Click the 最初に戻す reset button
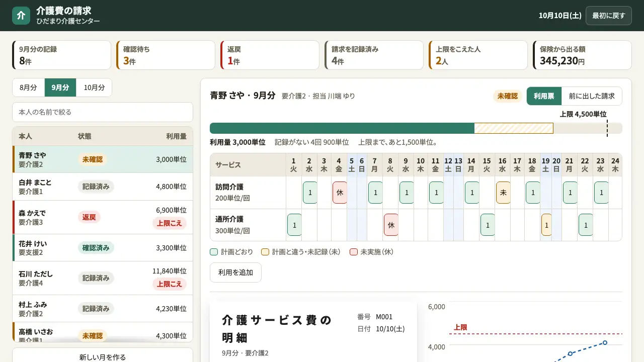Screen dimensions: 644x362 pyautogui.click(x=609, y=16)
